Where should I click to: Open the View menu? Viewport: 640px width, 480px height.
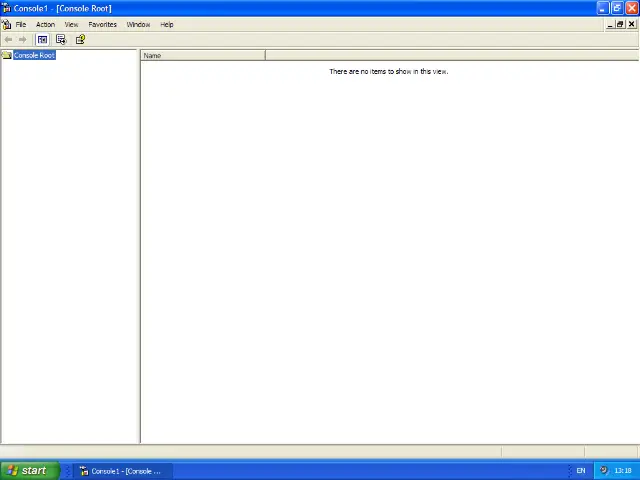tap(71, 24)
